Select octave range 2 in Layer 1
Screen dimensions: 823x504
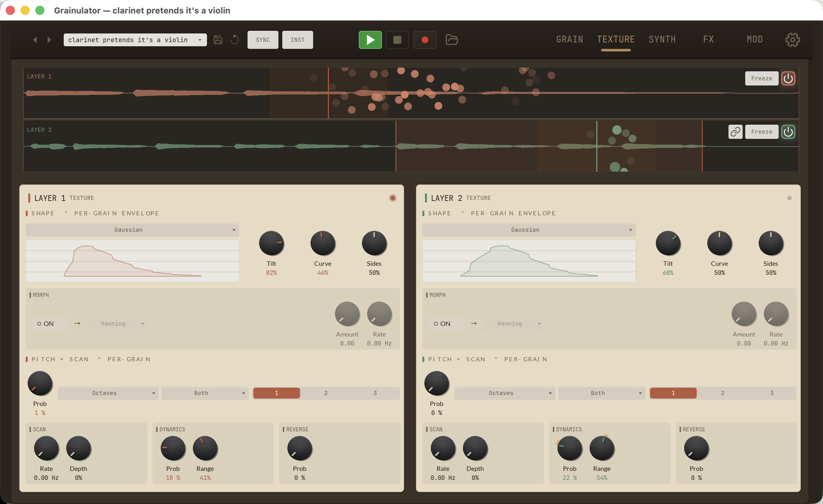pos(326,393)
